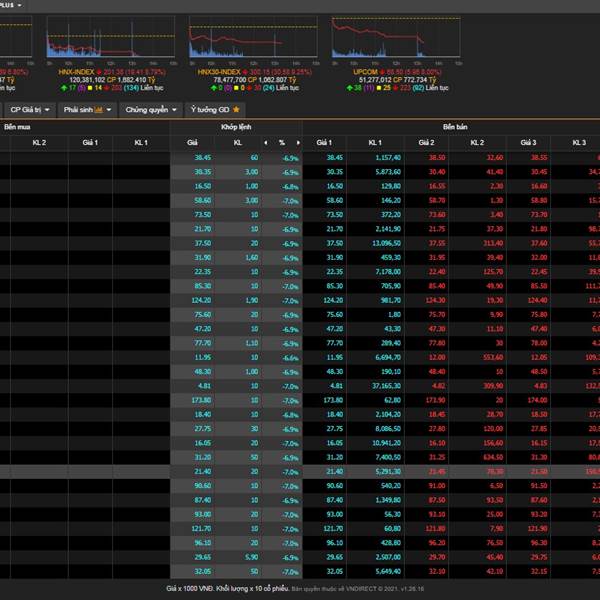Click the Bên mua KL 1 header
Viewport: 600px width, 600px height.
pyautogui.click(x=141, y=143)
